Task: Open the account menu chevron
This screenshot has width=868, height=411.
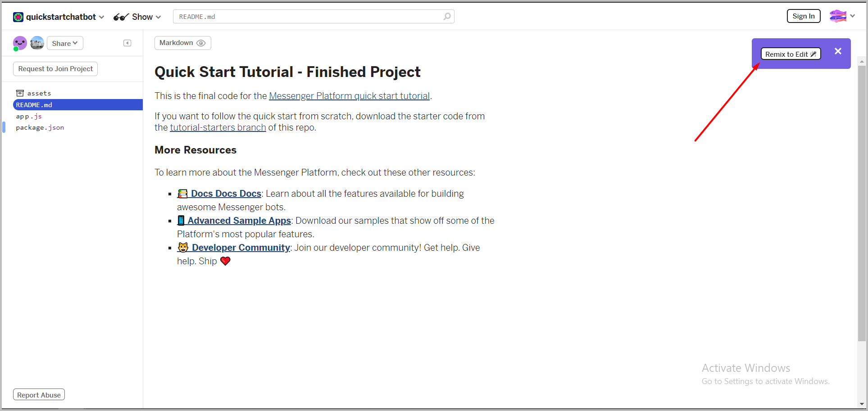Action: [853, 16]
